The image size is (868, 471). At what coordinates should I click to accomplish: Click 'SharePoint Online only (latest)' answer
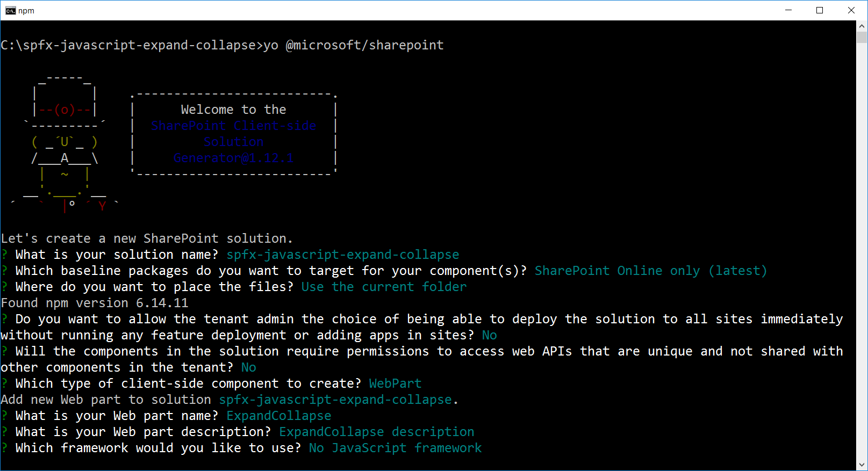click(x=650, y=271)
